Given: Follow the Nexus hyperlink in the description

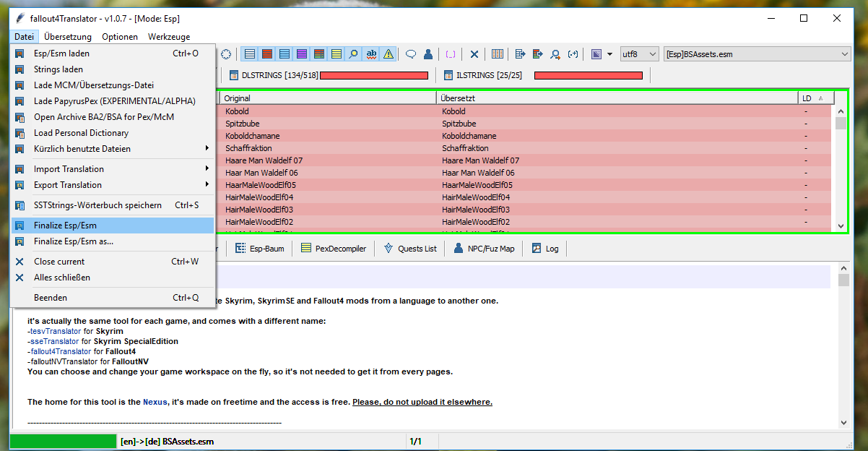Looking at the screenshot, I should click(155, 402).
